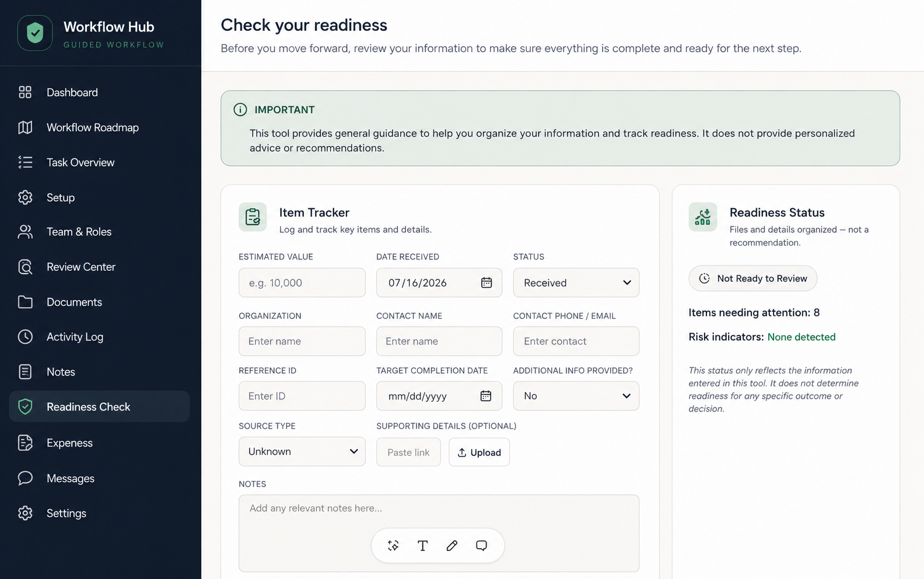Open the Status dropdown showing Received
Viewport: 924px width, 579px height.
(x=576, y=283)
